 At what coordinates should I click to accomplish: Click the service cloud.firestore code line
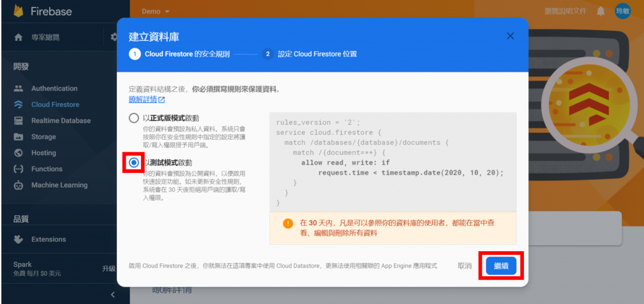coord(328,133)
